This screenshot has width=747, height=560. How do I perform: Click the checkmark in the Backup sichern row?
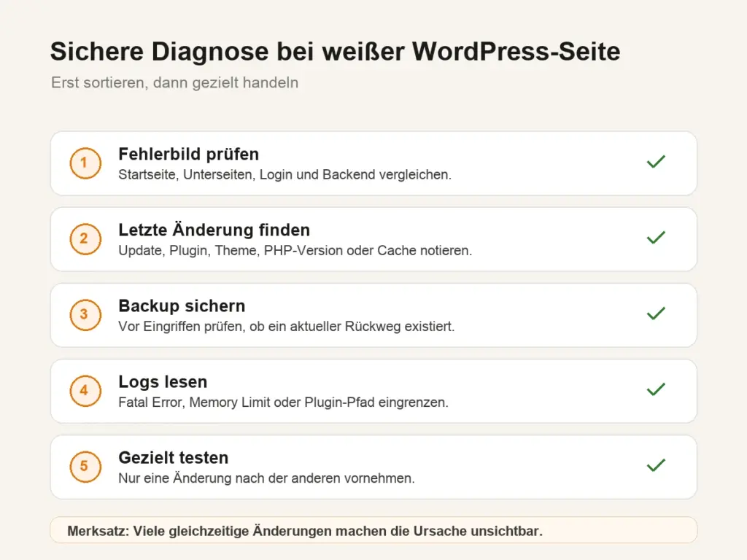click(x=656, y=314)
